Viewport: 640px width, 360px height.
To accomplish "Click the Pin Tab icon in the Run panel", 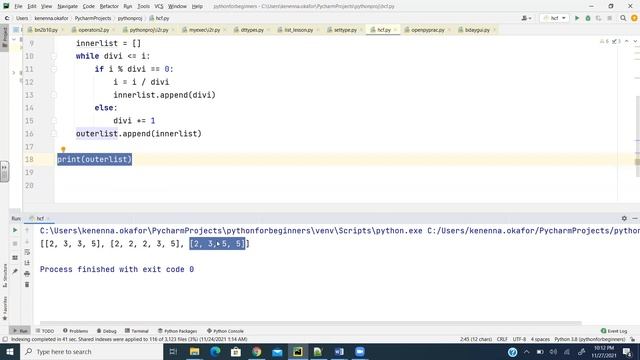I will coord(15,271).
